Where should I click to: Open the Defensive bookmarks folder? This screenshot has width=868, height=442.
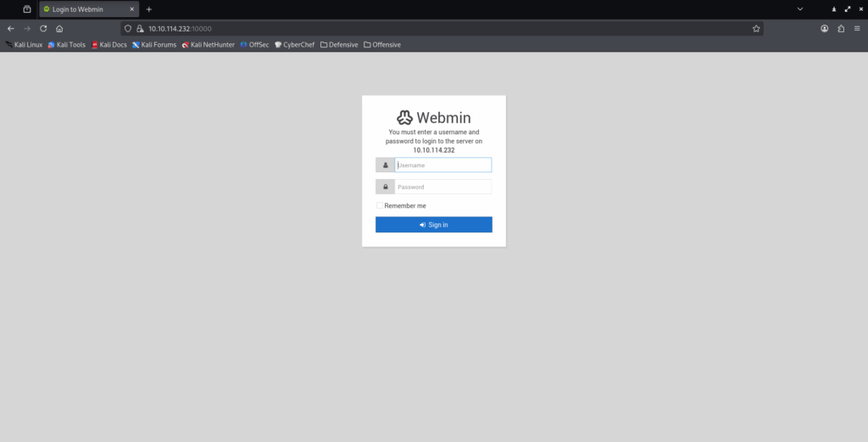pyautogui.click(x=339, y=44)
